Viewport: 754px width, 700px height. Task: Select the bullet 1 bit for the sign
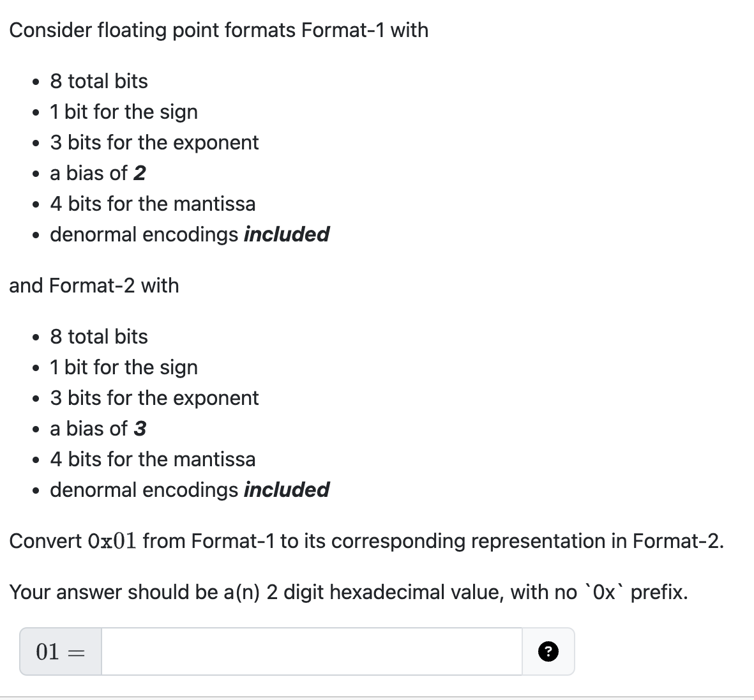pyautogui.click(x=123, y=112)
